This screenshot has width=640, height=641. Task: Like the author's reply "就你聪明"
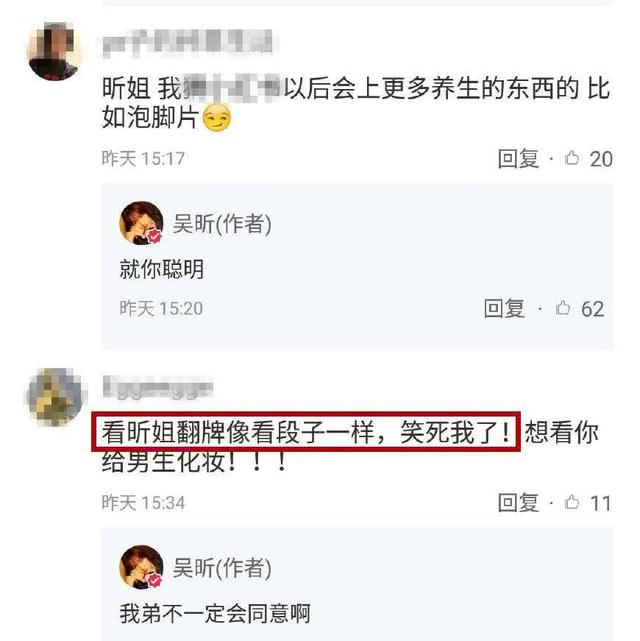pyautogui.click(x=563, y=308)
